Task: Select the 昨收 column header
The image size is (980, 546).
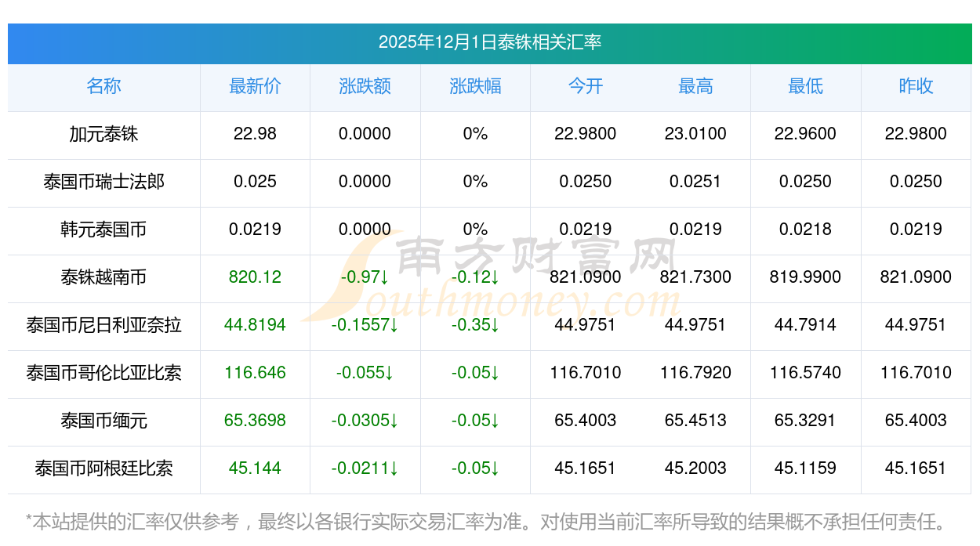Action: (x=916, y=86)
